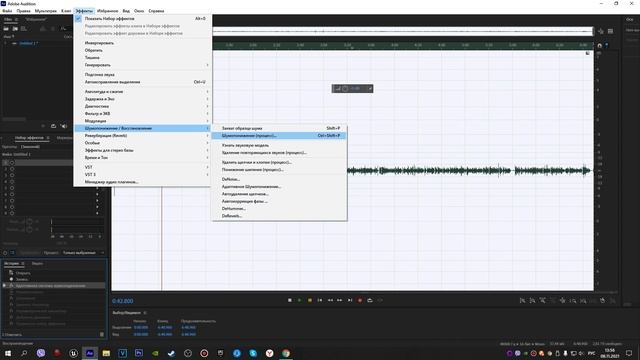Import File icon in Files panel
640x360 pixels.
15,29
